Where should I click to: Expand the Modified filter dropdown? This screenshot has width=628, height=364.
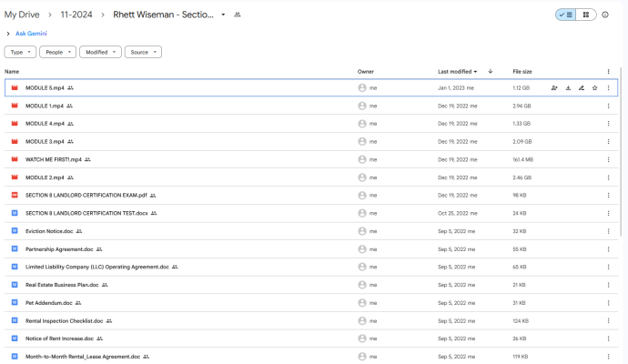pyautogui.click(x=100, y=52)
